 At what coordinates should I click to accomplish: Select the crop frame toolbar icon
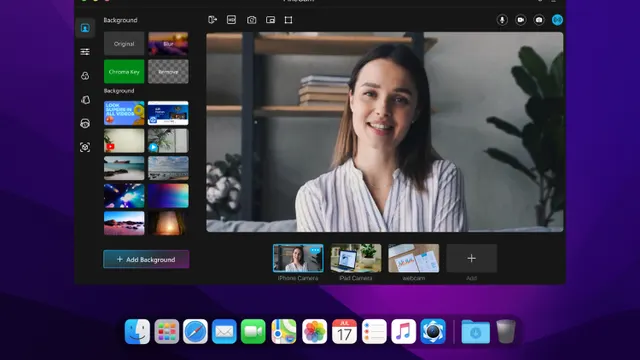288,20
